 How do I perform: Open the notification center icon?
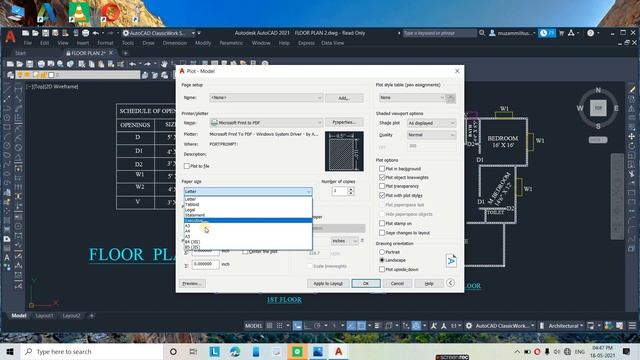pos(627,351)
